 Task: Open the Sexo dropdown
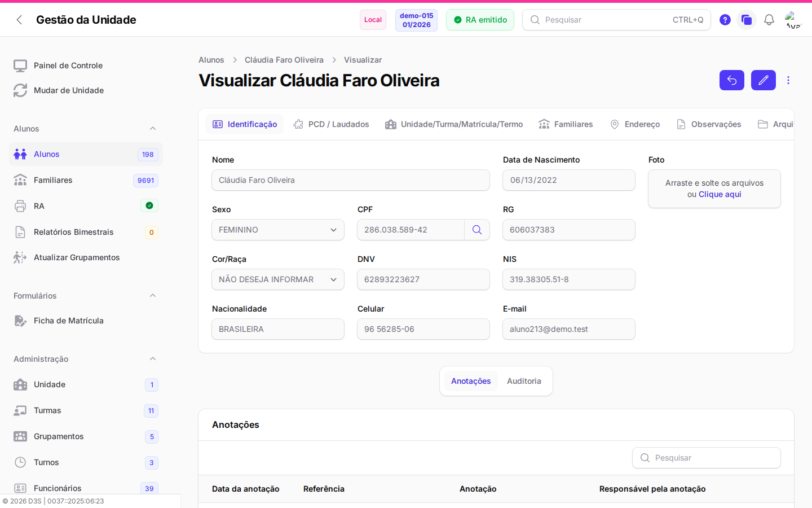(278, 230)
